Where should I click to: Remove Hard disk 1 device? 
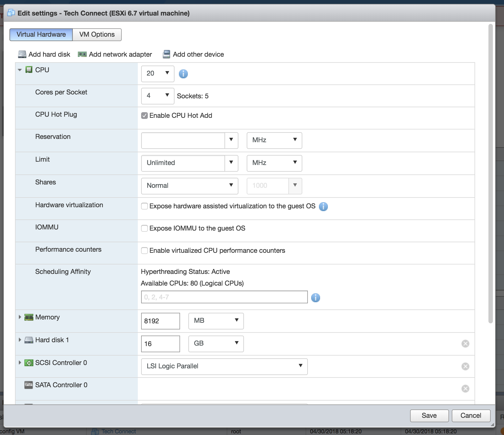click(x=465, y=344)
